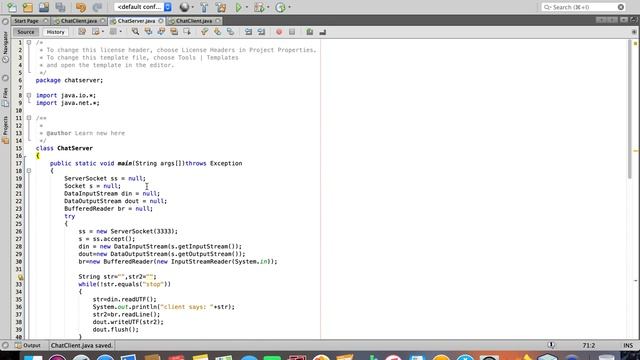Image resolution: width=640 pixels, height=360 pixels.
Task: Toggle Rectangular Selection mode
Action: pos(187,32)
